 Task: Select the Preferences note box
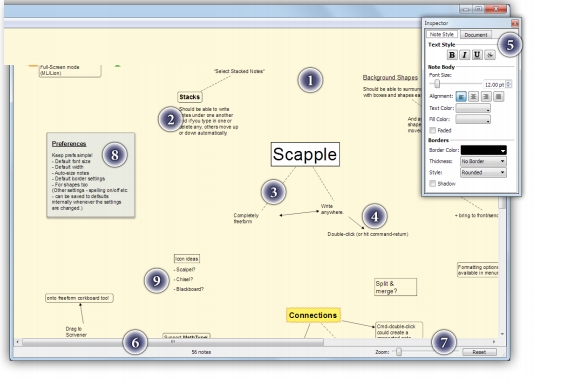91,175
